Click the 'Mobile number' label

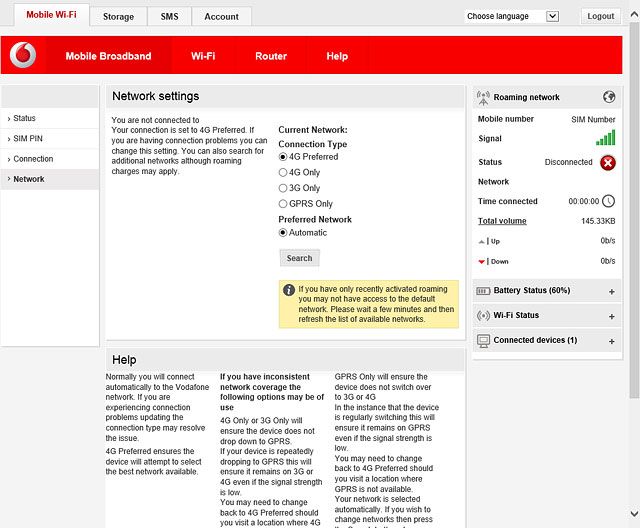pyautogui.click(x=506, y=119)
